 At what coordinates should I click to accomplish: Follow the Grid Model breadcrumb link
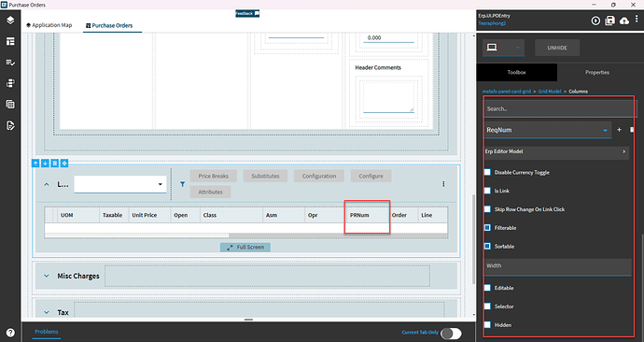[x=550, y=92]
